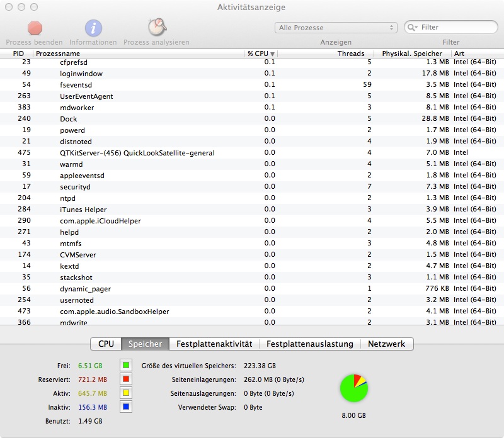The width and height of the screenshot is (504, 438).
Task: Toggle sort order on % CPU header
Action: click(261, 53)
